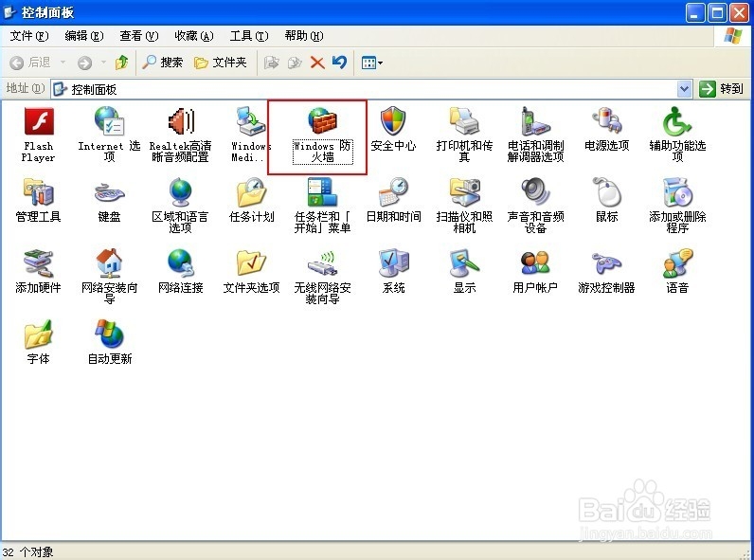The height and width of the screenshot is (560, 754).
Task: Open the 查看(V) menu
Action: [x=138, y=36]
